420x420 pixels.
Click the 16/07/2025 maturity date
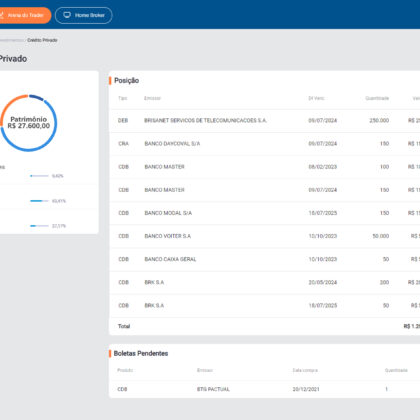tap(323, 213)
